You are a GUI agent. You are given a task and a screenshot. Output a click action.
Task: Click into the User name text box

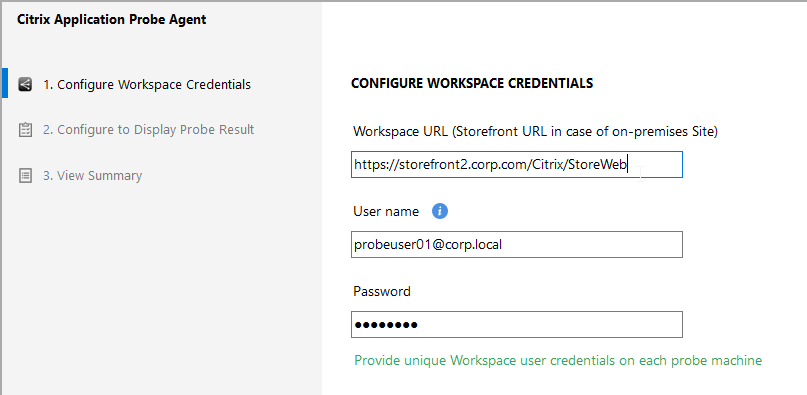tap(517, 245)
